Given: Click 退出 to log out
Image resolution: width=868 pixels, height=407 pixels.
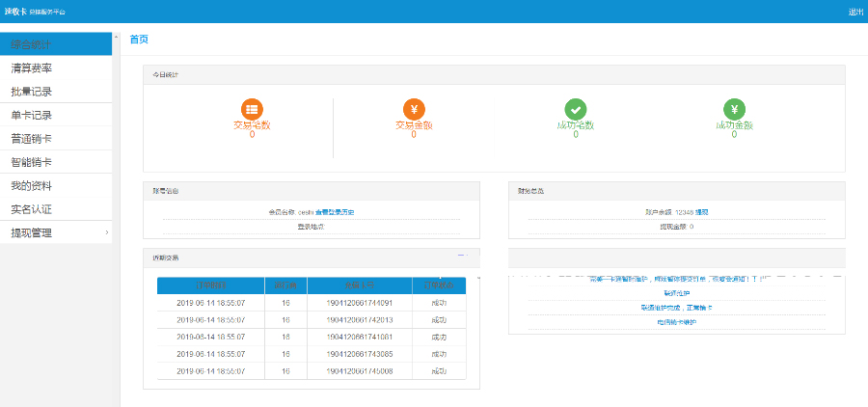Looking at the screenshot, I should click(x=855, y=12).
